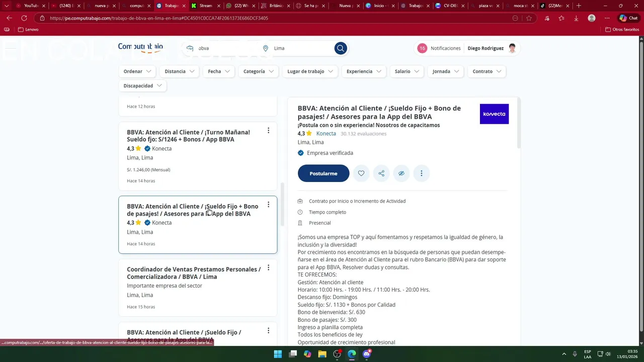Expand the Contrato filter dropdown

pos(487,71)
